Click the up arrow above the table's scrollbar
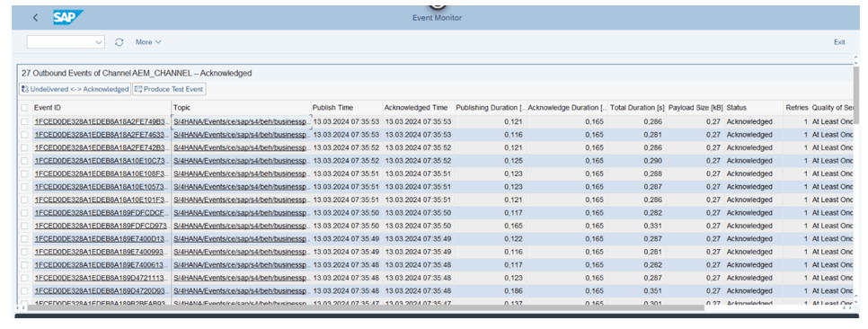This screenshot has width=868, height=329. 856,57
